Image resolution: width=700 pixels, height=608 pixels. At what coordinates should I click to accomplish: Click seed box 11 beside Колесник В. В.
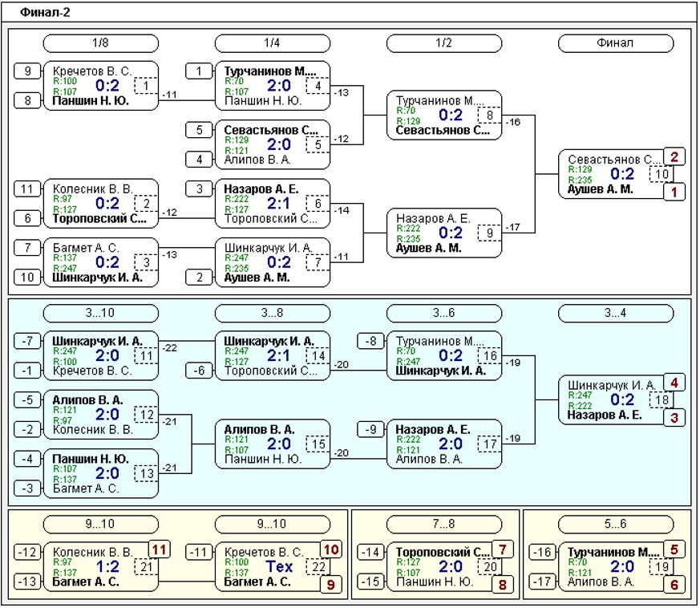[x=28, y=189]
